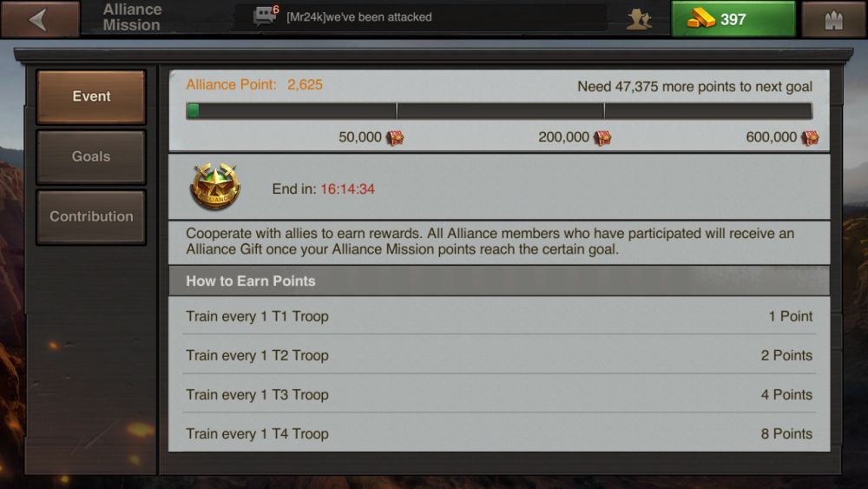Open the Contribution tab
Screen dimensions: 868x489
pyautogui.click(x=91, y=216)
